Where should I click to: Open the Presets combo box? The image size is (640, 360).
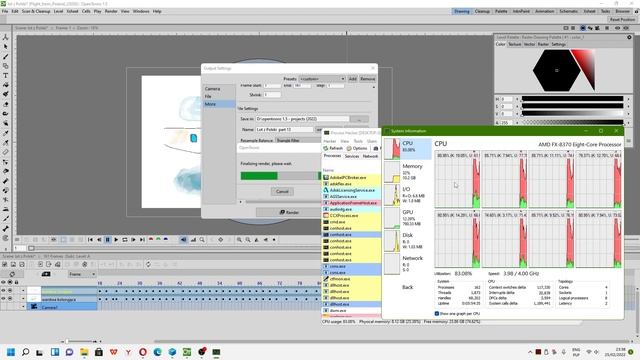point(322,79)
